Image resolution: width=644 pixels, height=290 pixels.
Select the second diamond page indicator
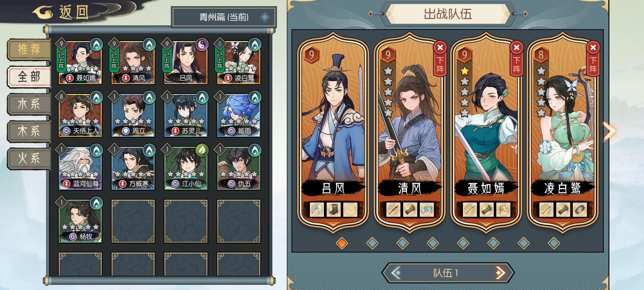click(372, 243)
